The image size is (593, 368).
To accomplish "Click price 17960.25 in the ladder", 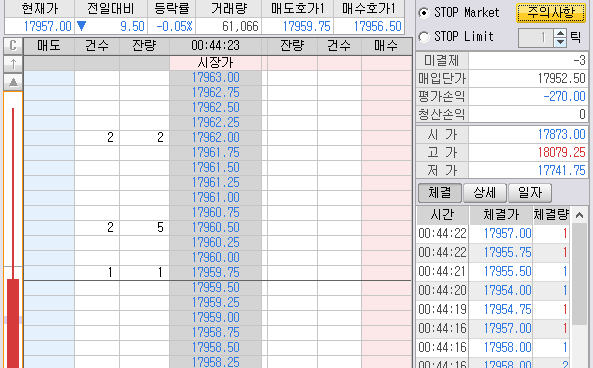I will coord(216,243).
